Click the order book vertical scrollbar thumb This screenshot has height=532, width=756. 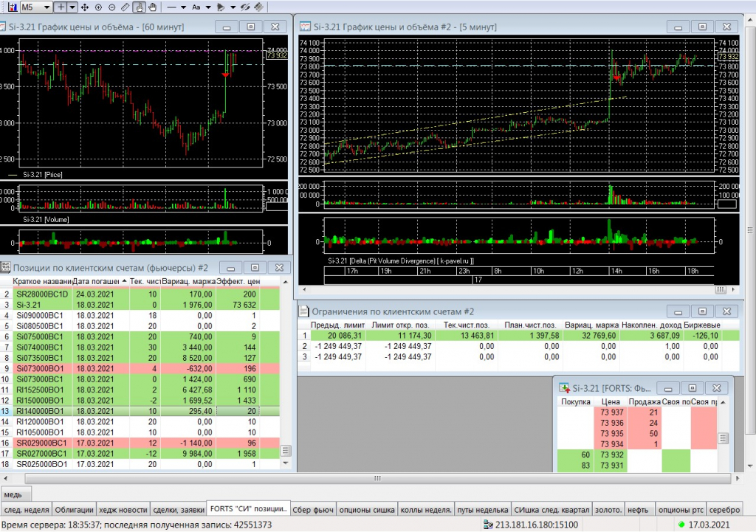coord(722,438)
